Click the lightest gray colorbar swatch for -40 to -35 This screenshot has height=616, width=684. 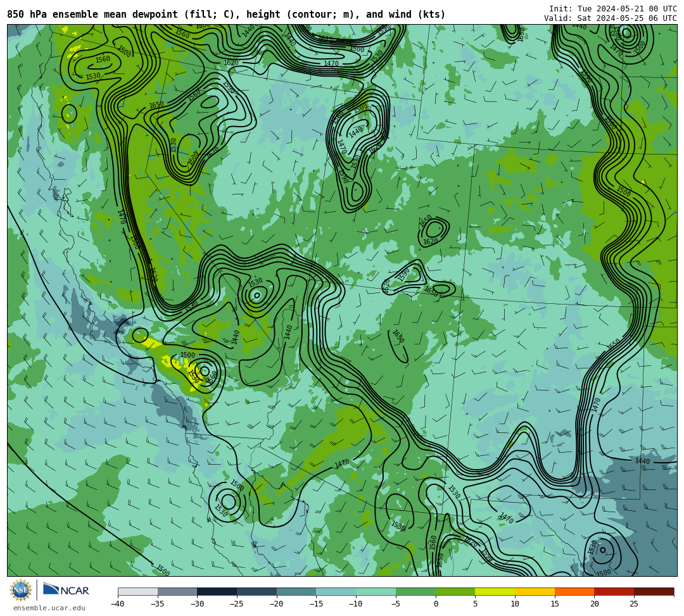138,591
